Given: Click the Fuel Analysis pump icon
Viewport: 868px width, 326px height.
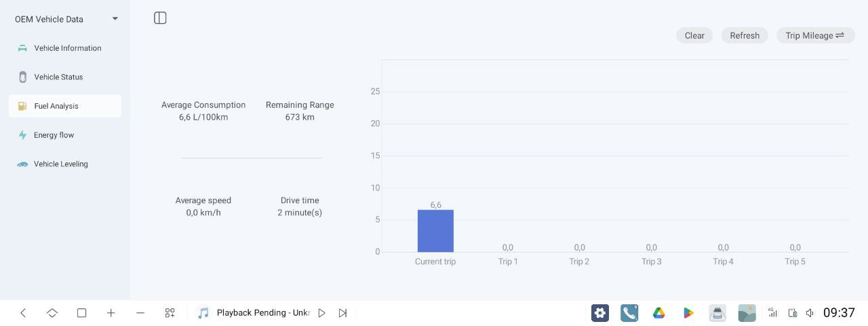Looking at the screenshot, I should coord(22,106).
